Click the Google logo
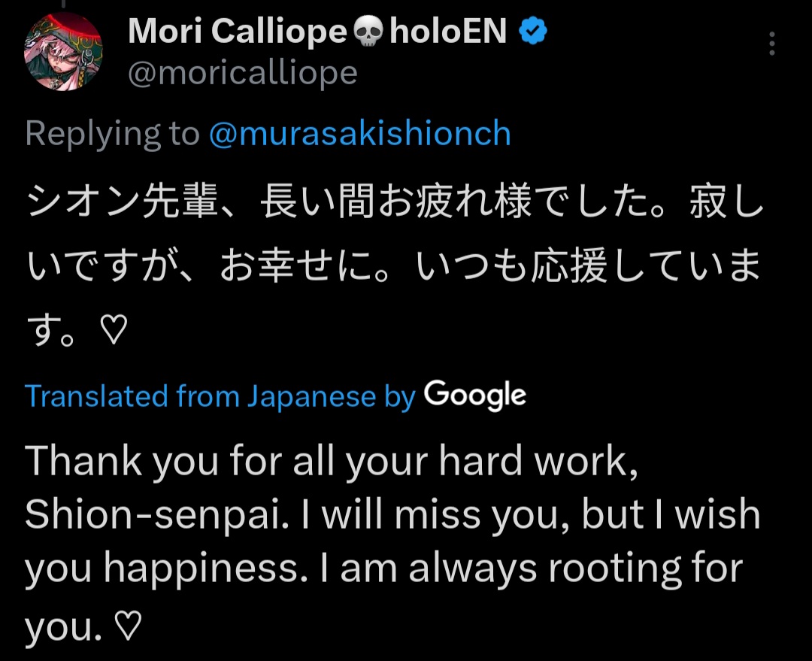The width and height of the screenshot is (812, 661). (x=474, y=396)
